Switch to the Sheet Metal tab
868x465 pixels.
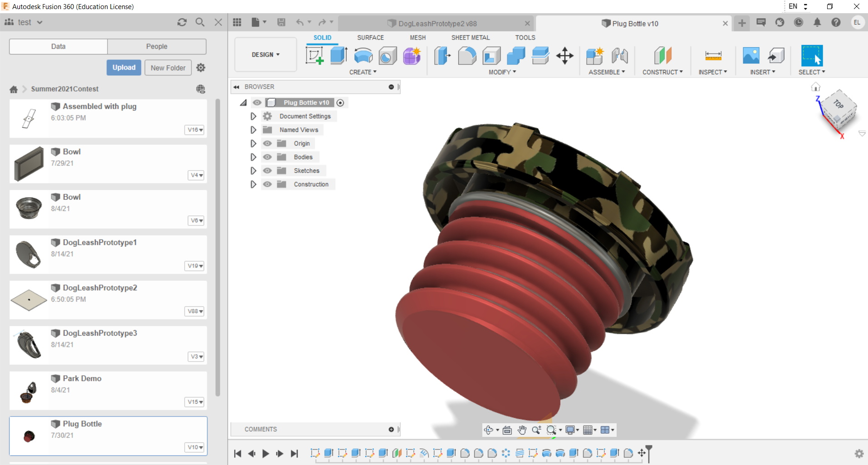(470, 37)
